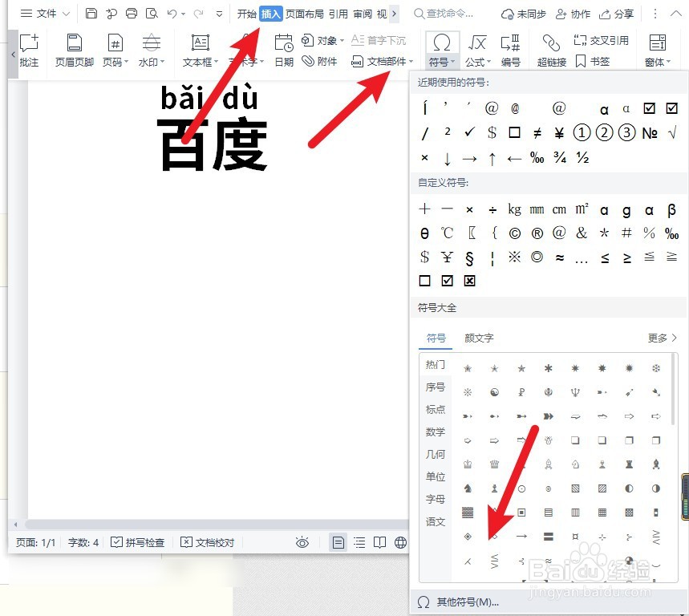
Task: Select the 数学 symbol category
Action: click(x=435, y=432)
